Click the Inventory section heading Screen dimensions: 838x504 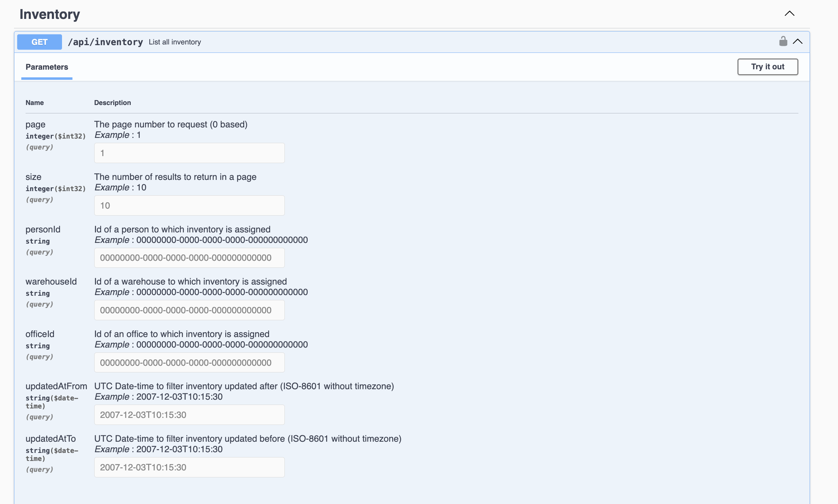(50, 14)
